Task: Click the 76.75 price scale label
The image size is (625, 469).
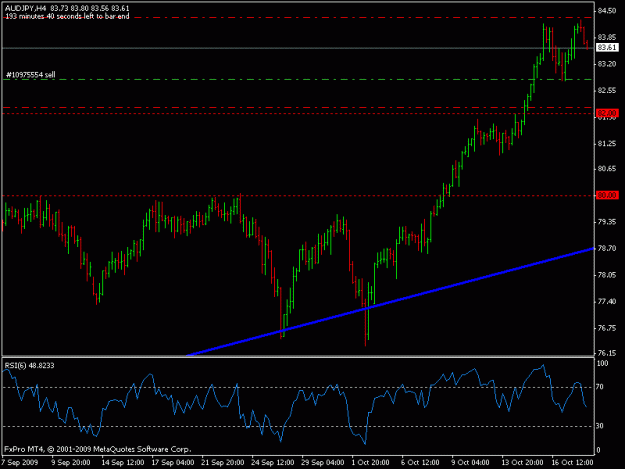Action: pyautogui.click(x=607, y=328)
